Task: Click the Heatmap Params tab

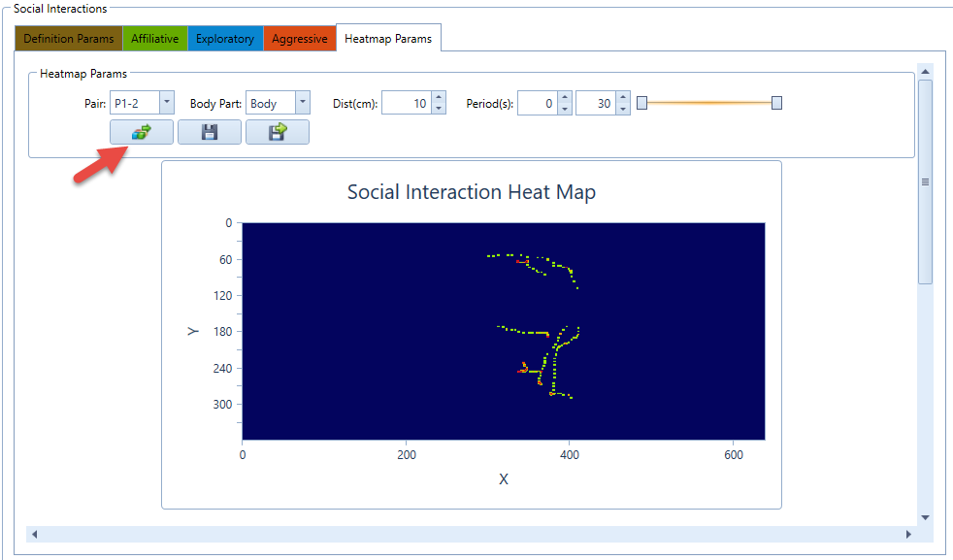Action: click(x=388, y=38)
